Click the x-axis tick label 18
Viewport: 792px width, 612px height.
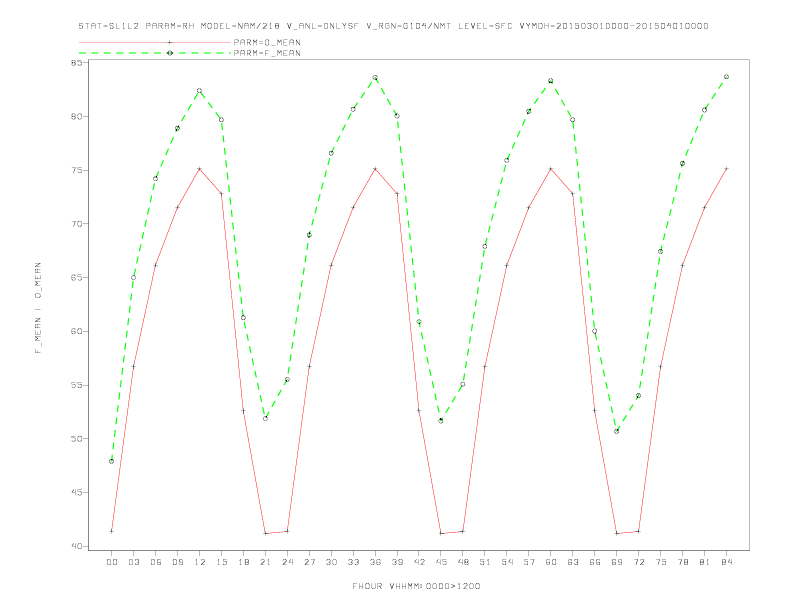click(x=243, y=562)
